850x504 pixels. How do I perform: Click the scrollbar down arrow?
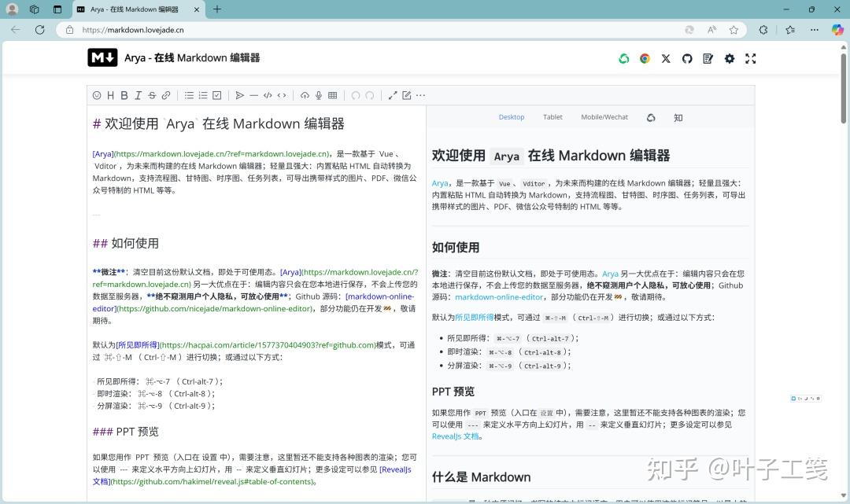pyautogui.click(x=844, y=495)
